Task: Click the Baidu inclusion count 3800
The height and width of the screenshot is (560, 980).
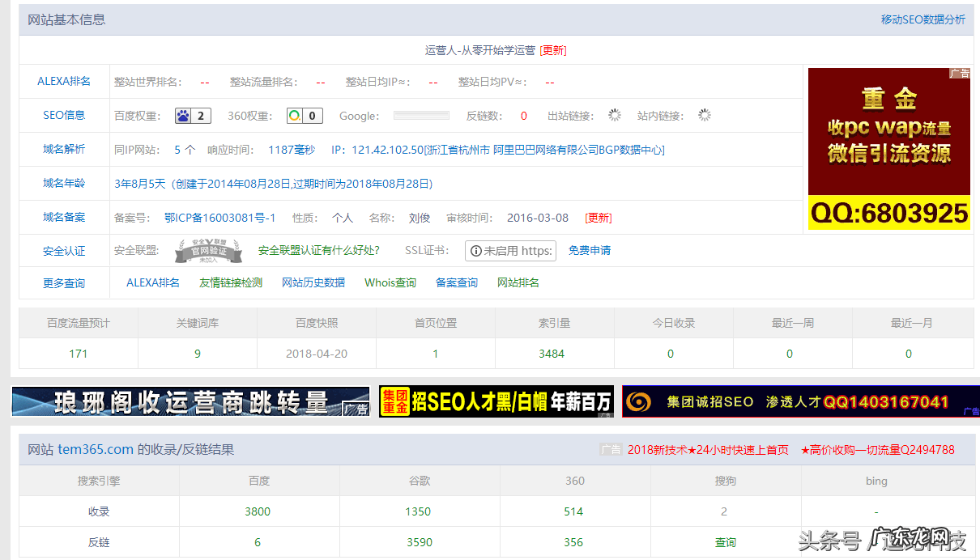Action: (x=259, y=511)
